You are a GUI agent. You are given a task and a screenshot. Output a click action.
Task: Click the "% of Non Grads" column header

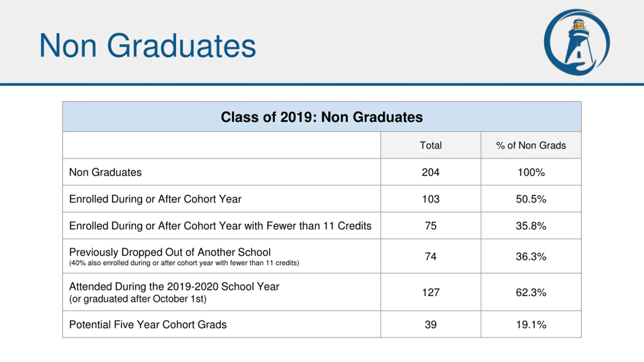click(x=531, y=146)
